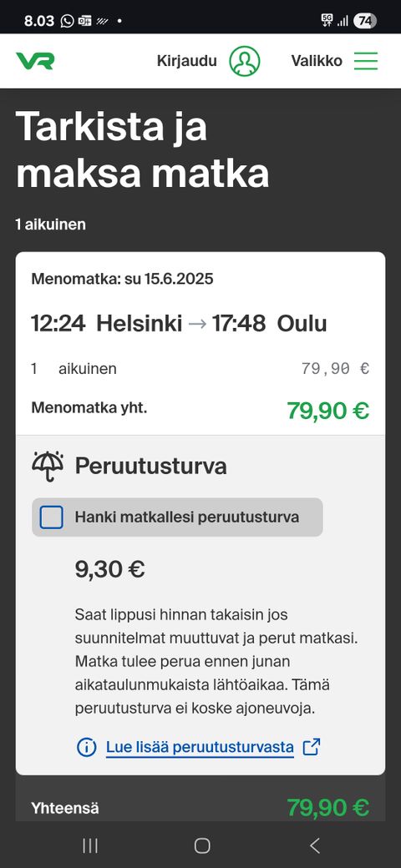Tap the Hanki matkallesi peruutusturva label

point(187,517)
